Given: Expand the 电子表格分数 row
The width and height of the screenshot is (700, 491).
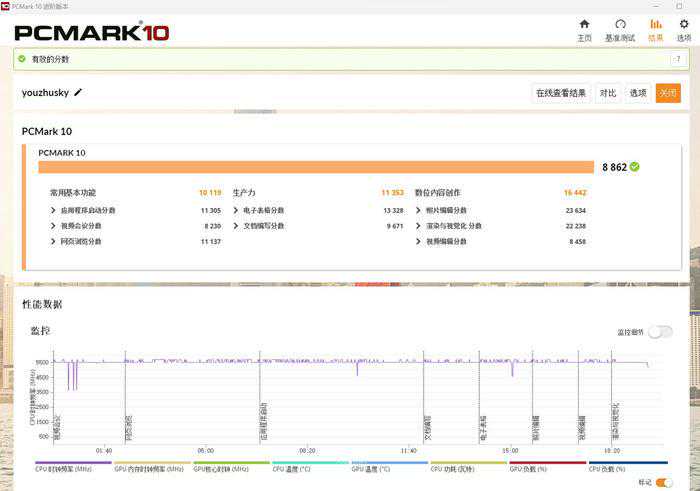Looking at the screenshot, I should pyautogui.click(x=236, y=211).
